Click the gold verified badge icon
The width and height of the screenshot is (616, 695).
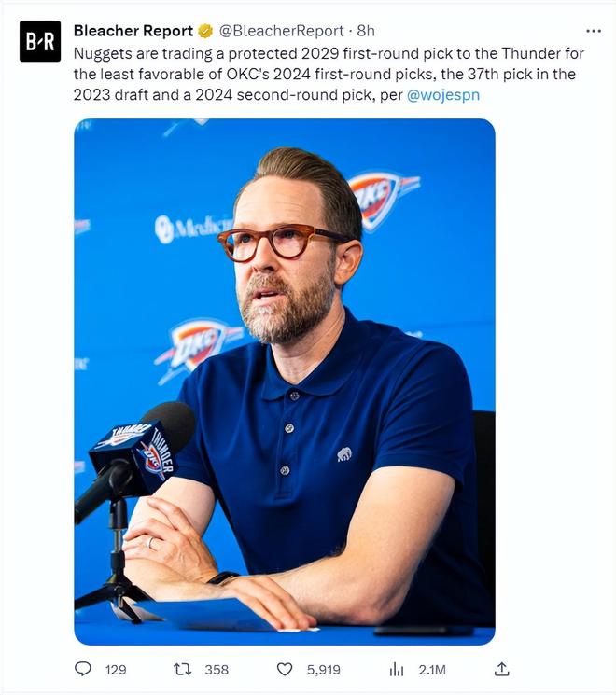tap(205, 31)
